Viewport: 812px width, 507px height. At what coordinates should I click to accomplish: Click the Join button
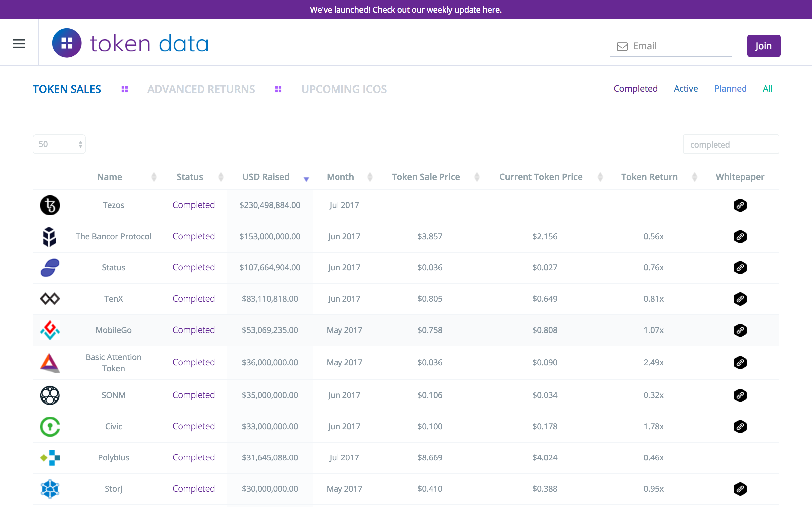pos(764,46)
